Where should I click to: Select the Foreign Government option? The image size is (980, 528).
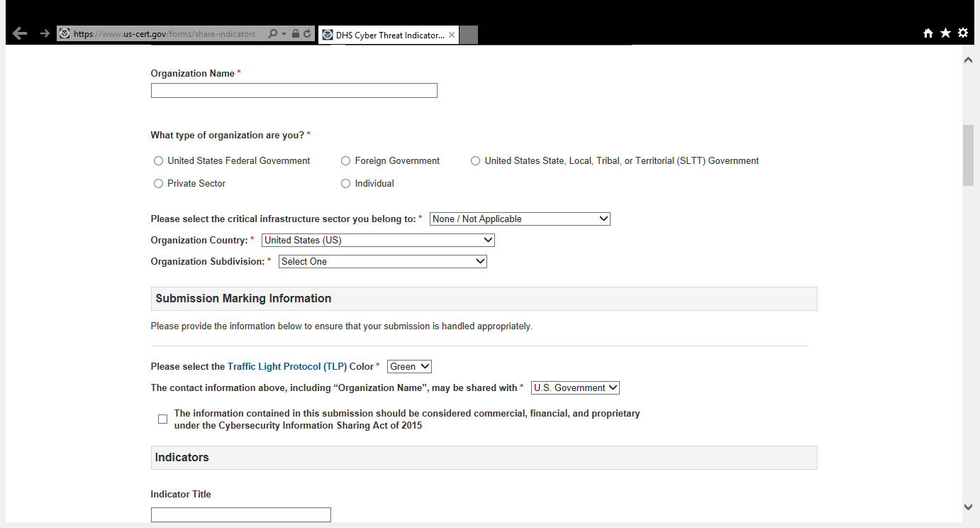[346, 161]
